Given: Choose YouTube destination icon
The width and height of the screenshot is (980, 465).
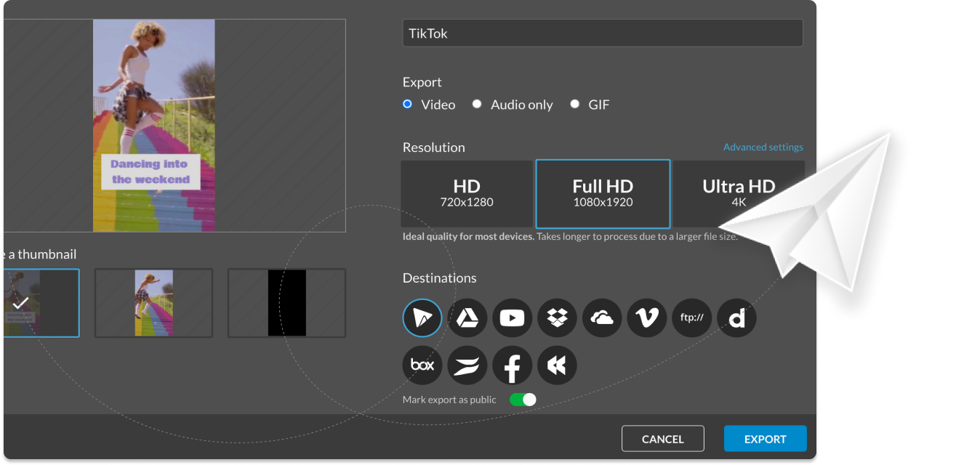Looking at the screenshot, I should click(512, 318).
